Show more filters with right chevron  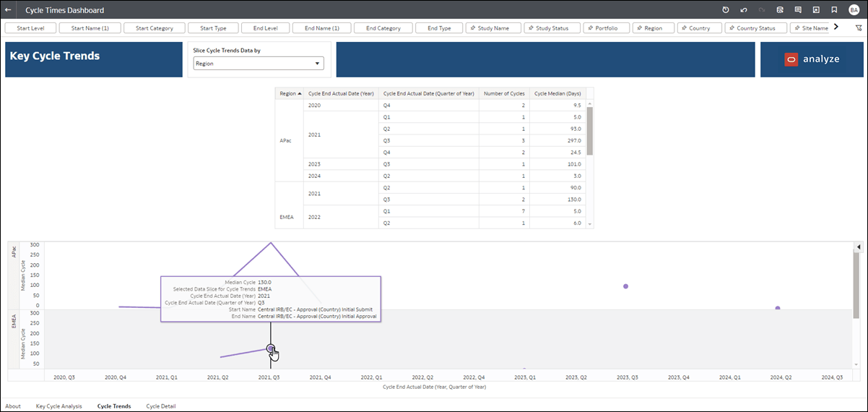[x=836, y=27]
